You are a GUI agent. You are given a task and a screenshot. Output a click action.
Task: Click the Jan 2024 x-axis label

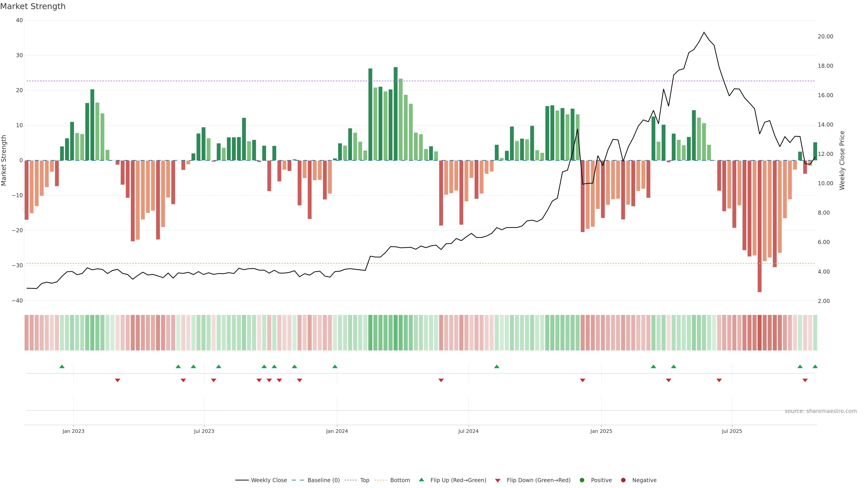pyautogui.click(x=337, y=431)
